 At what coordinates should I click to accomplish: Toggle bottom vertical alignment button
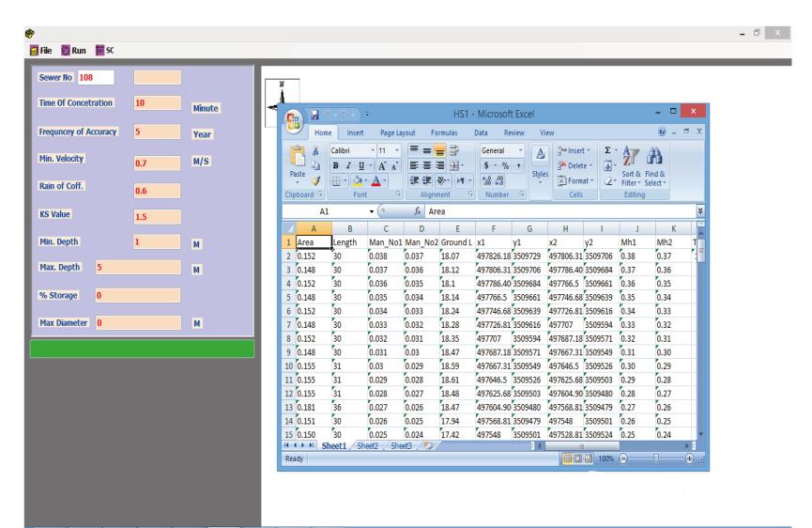point(439,150)
